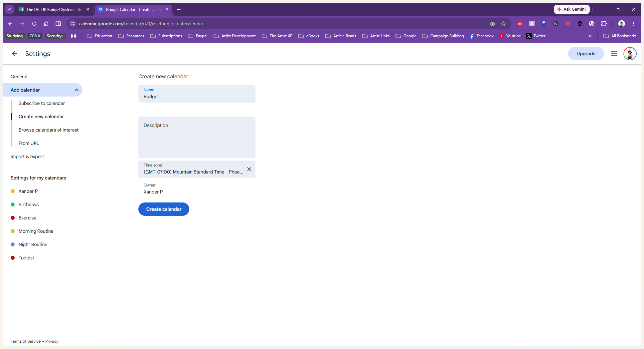The image size is (644, 349).
Task: Bookmark this page with the star
Action: click(x=503, y=24)
